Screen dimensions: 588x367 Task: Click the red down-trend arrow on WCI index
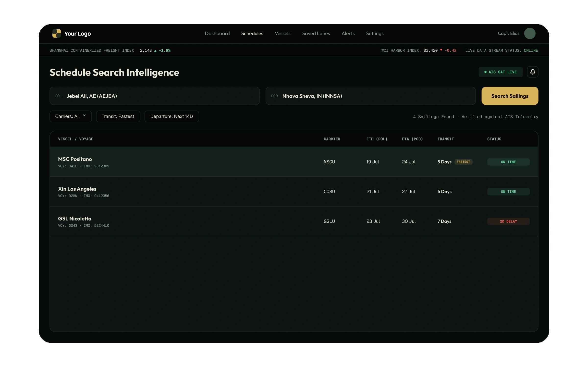pyautogui.click(x=441, y=50)
